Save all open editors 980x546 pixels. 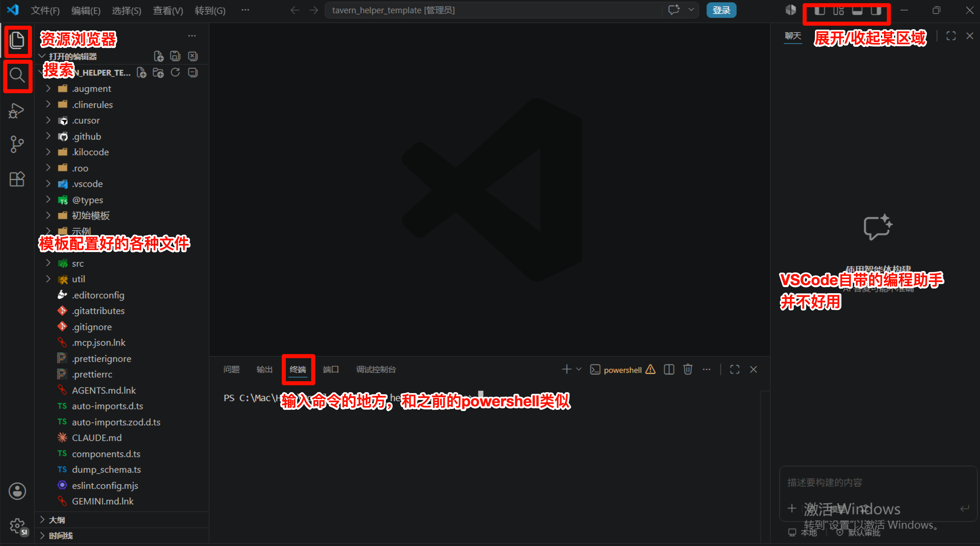[x=175, y=56]
